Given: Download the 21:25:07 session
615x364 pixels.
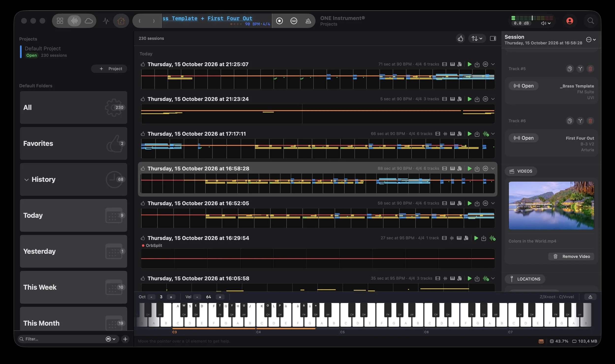Looking at the screenshot, I should click(x=477, y=64).
